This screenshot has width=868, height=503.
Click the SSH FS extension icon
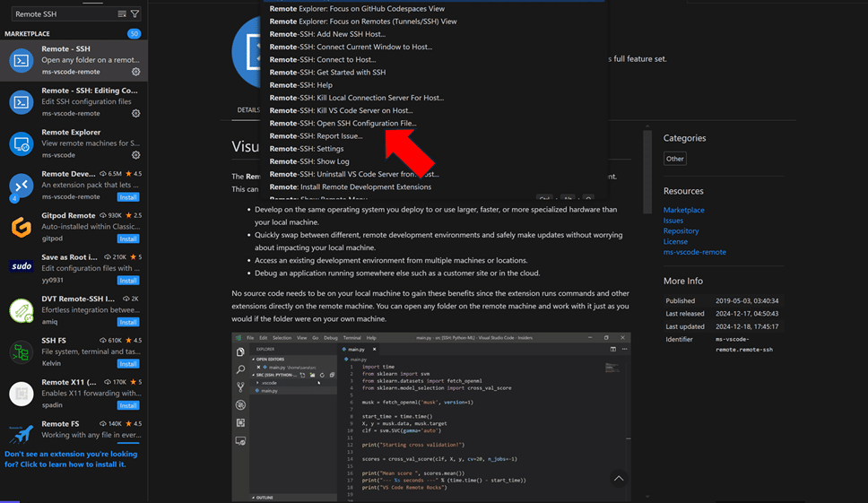(x=21, y=352)
